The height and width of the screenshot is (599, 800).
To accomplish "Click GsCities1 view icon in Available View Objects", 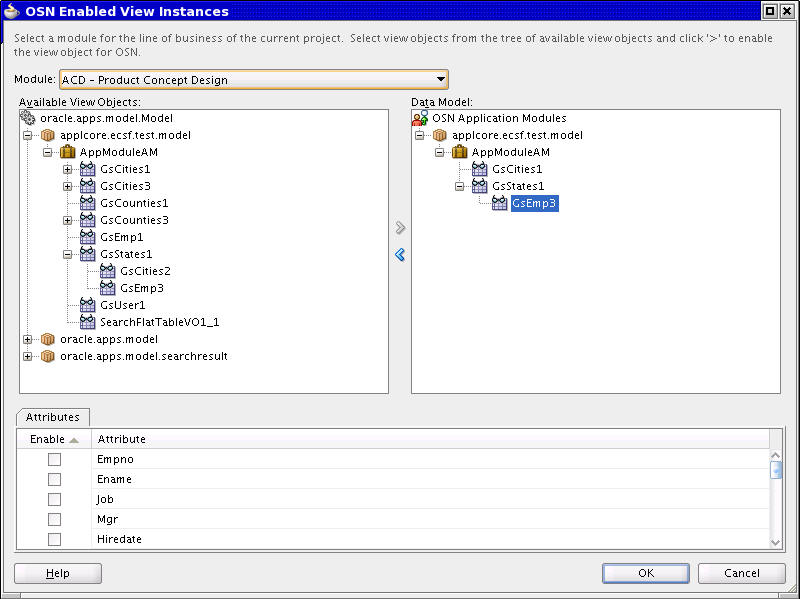I will (87, 169).
